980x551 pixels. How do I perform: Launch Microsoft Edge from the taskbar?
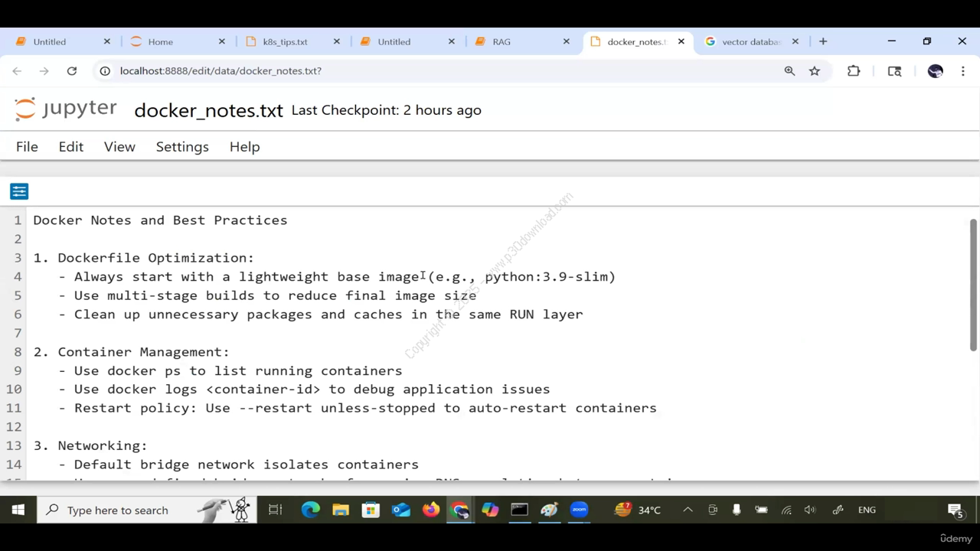pyautogui.click(x=310, y=510)
